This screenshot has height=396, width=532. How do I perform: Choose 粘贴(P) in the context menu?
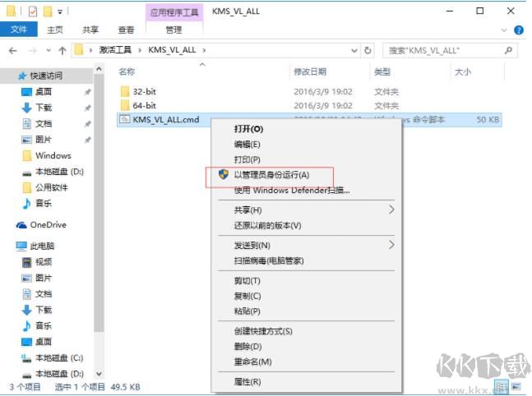[247, 311]
